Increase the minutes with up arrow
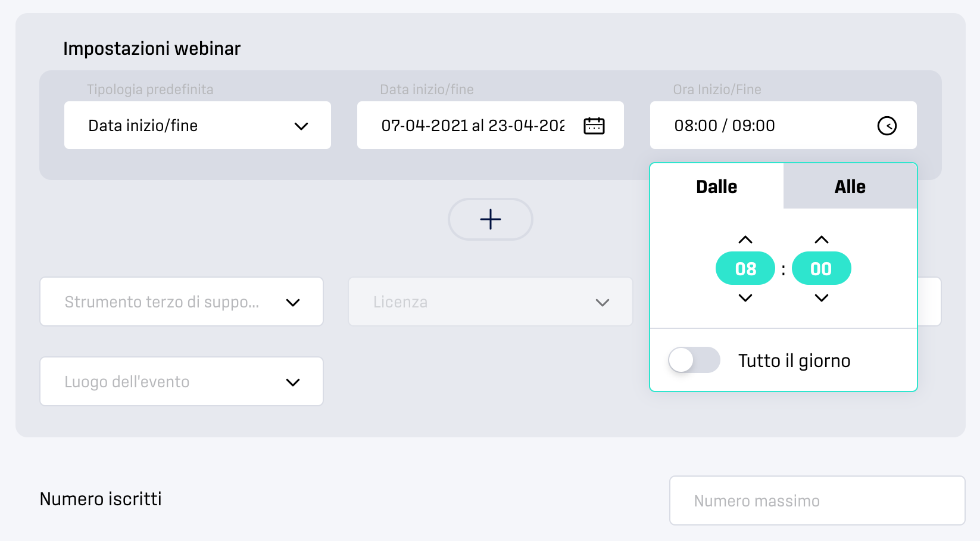 [821, 240]
